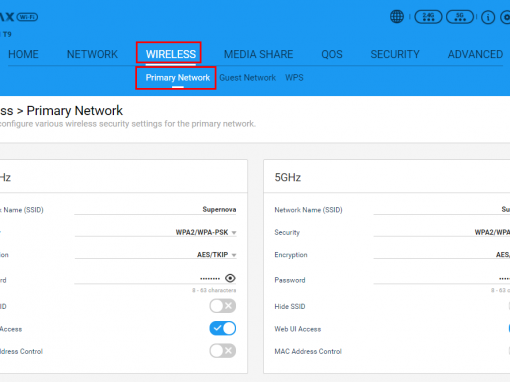Click the Primary Network page title
This screenshot has height=382, width=510.
click(75, 111)
